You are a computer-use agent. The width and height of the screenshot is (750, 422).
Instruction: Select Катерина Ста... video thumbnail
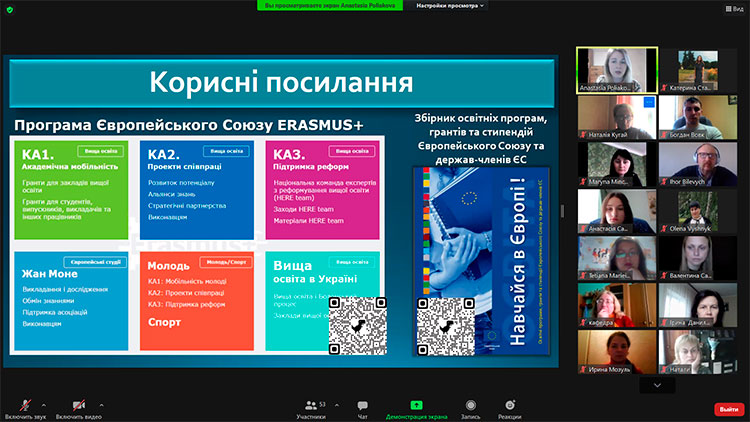coord(698,70)
